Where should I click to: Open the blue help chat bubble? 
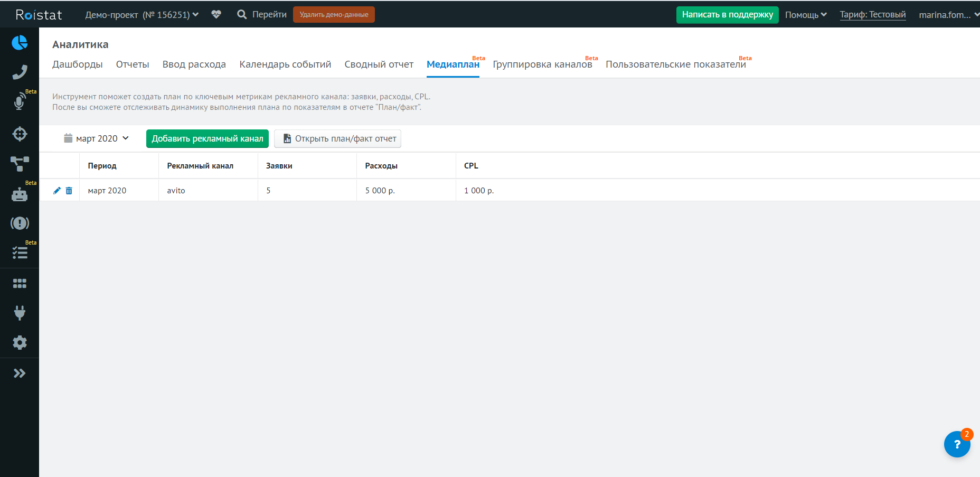click(x=957, y=445)
